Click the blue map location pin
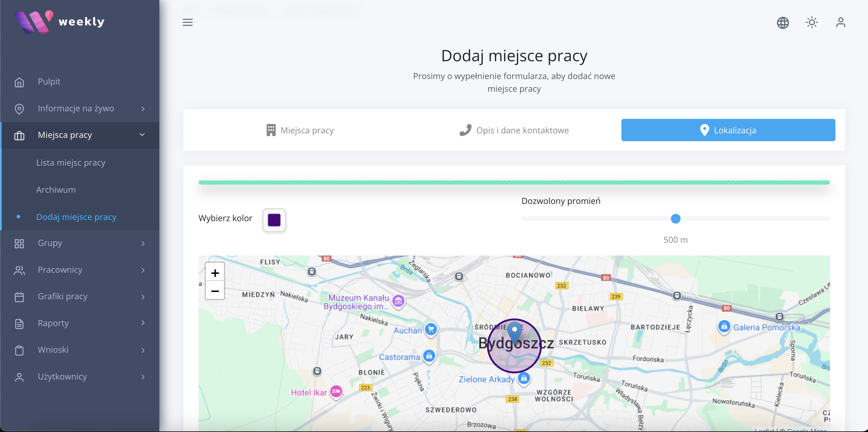 [514, 331]
